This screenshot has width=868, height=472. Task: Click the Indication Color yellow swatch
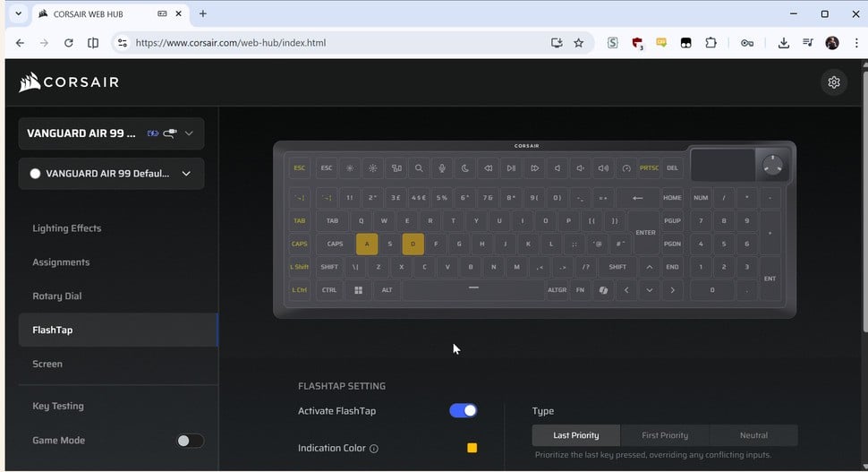(x=472, y=448)
